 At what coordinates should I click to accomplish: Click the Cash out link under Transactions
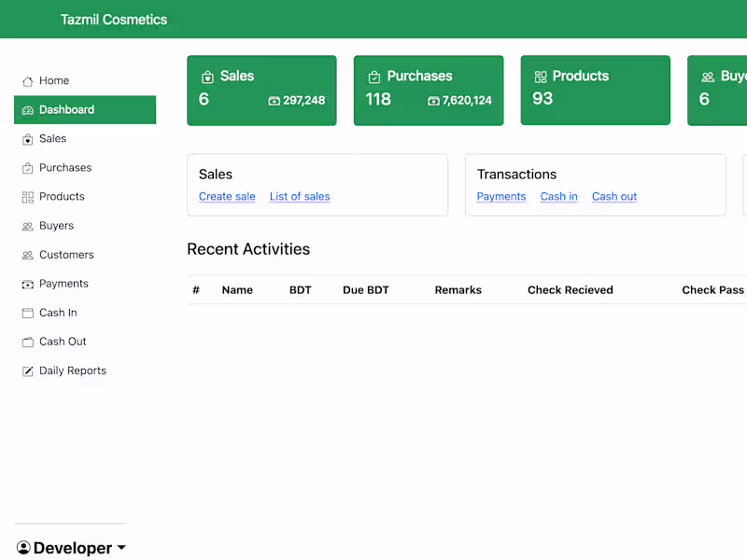click(x=614, y=197)
